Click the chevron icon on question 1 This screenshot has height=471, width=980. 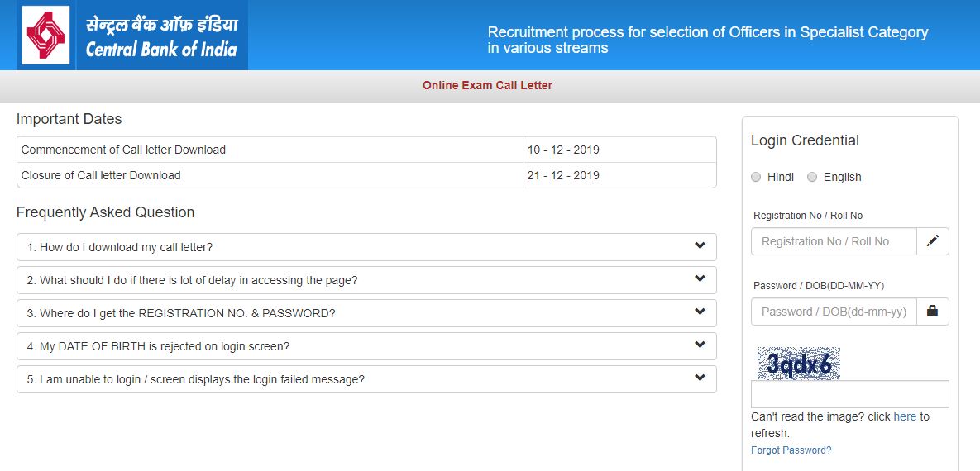pos(700,246)
